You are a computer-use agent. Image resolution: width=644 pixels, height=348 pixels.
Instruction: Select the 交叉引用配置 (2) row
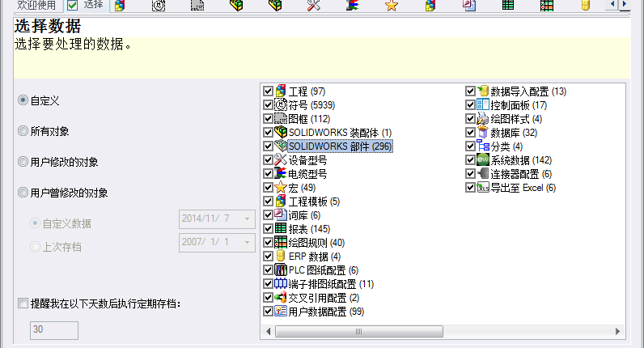click(x=324, y=298)
